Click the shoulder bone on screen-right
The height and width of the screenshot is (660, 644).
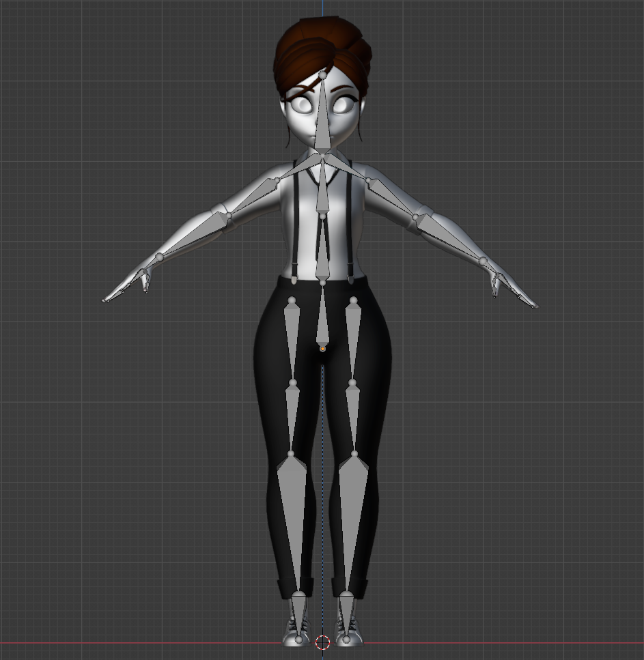[x=347, y=171]
